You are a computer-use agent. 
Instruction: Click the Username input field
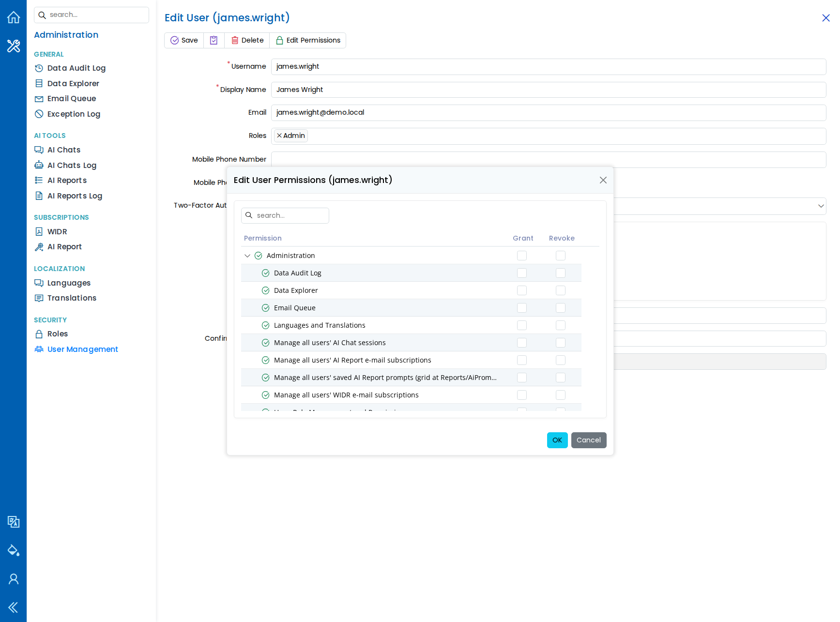point(549,67)
